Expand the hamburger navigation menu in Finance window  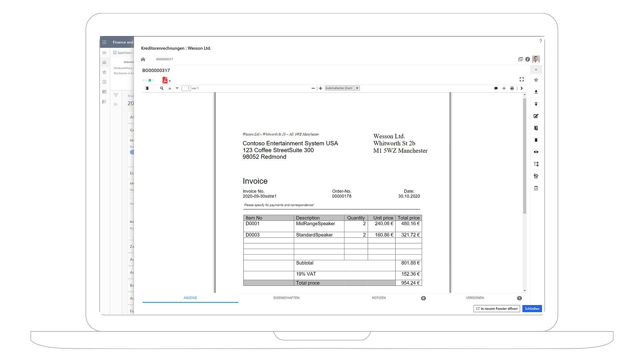(x=104, y=53)
